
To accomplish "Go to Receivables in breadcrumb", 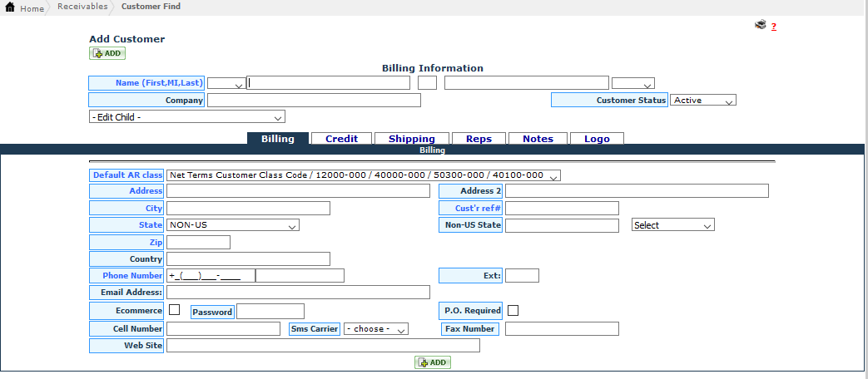I will click(x=82, y=7).
